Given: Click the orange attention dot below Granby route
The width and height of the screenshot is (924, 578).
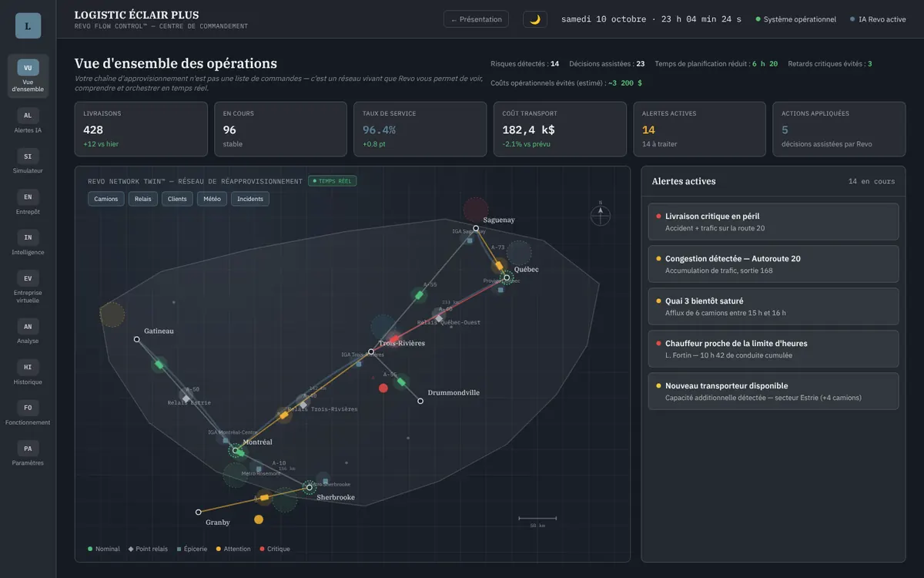Looking at the screenshot, I should click(x=259, y=519).
